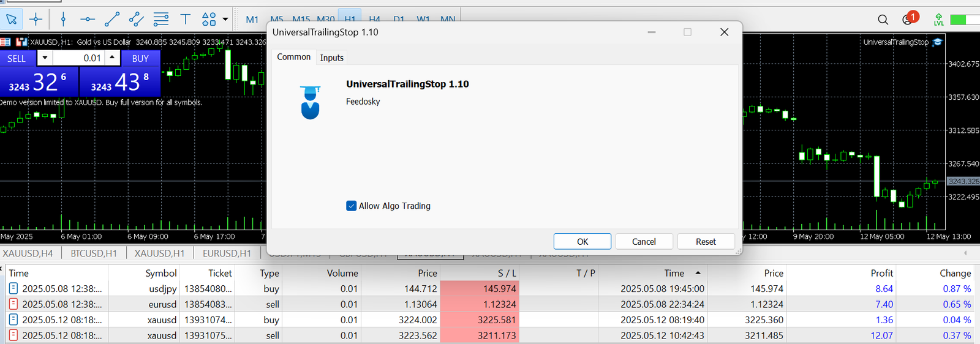
Task: Select the Fibonacci retracement tool
Action: tap(161, 20)
